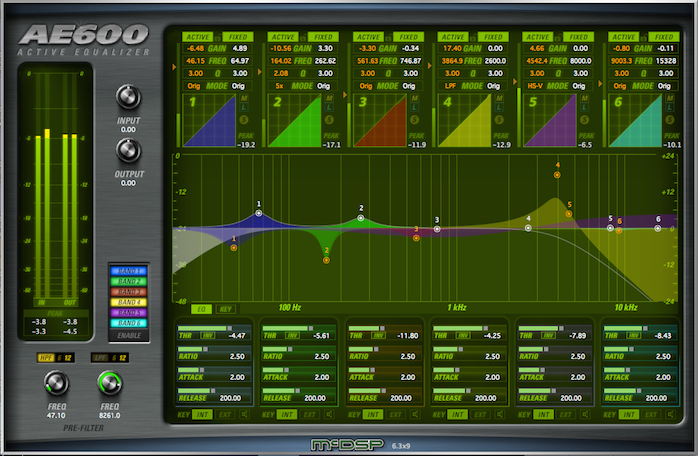Enable INV on band 1 threshold
This screenshot has width=698, height=456.
coord(207,335)
